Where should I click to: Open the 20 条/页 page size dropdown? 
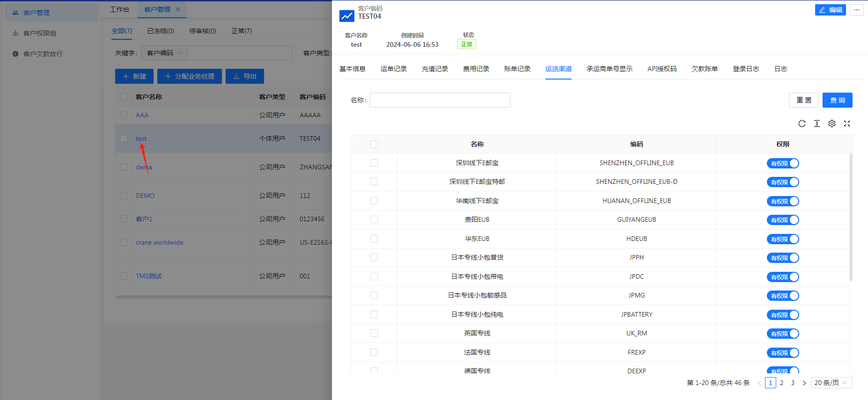(x=831, y=383)
